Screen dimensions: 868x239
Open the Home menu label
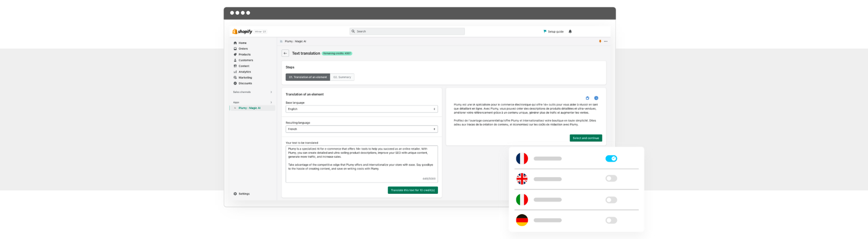(243, 43)
